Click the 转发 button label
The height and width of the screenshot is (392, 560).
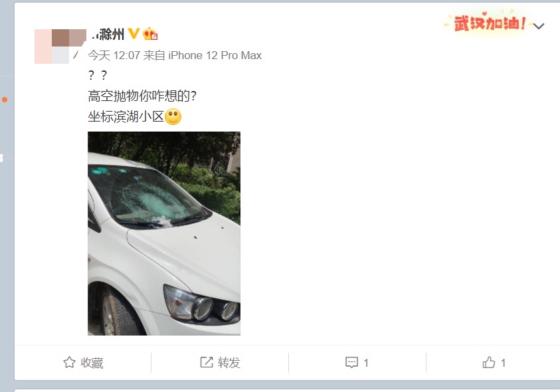pos(229,363)
